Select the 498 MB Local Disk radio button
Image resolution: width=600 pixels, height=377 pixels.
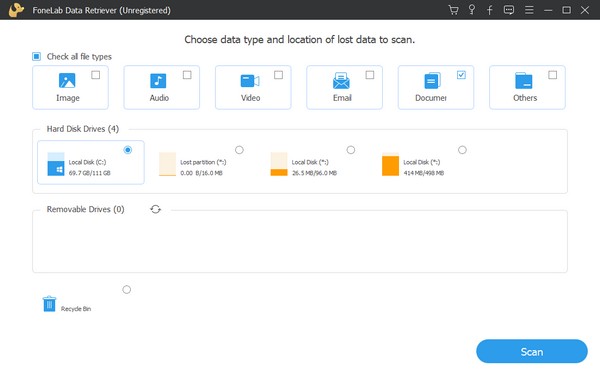pyautogui.click(x=462, y=150)
